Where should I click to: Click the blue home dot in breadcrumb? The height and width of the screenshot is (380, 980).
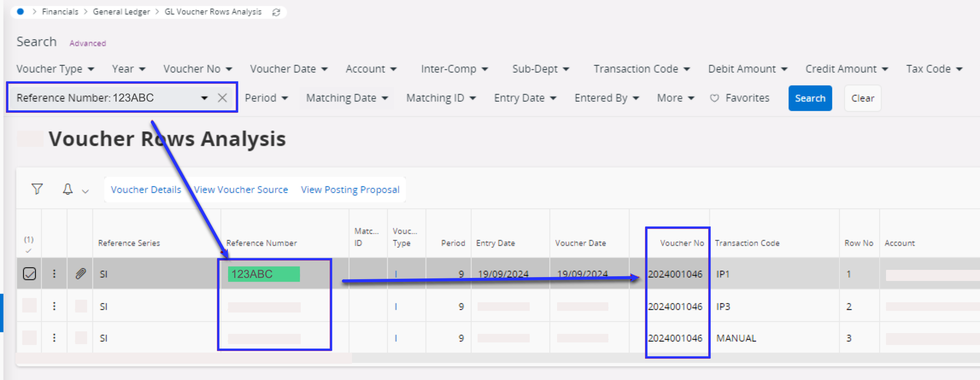click(20, 12)
